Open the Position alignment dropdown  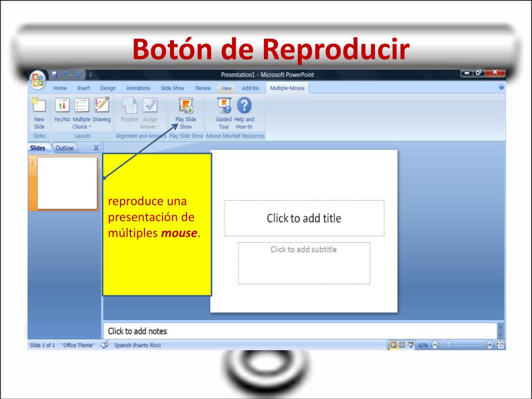(x=129, y=113)
